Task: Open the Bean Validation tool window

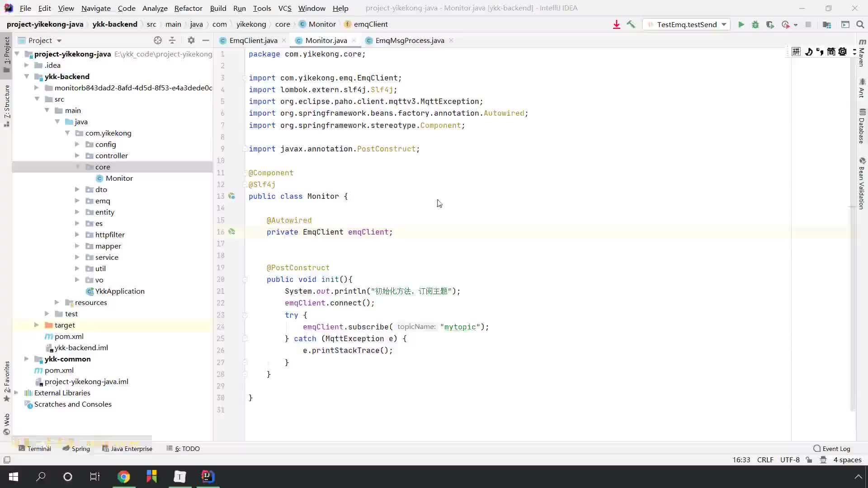Action: point(862,183)
